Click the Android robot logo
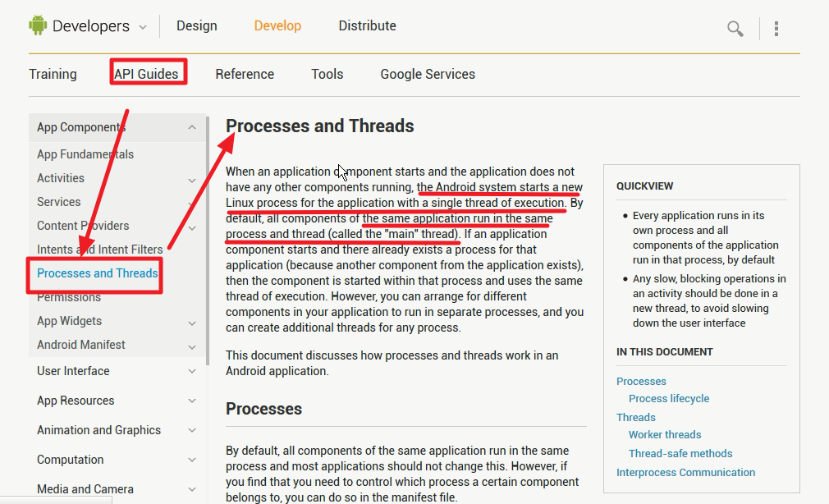 tap(38, 25)
